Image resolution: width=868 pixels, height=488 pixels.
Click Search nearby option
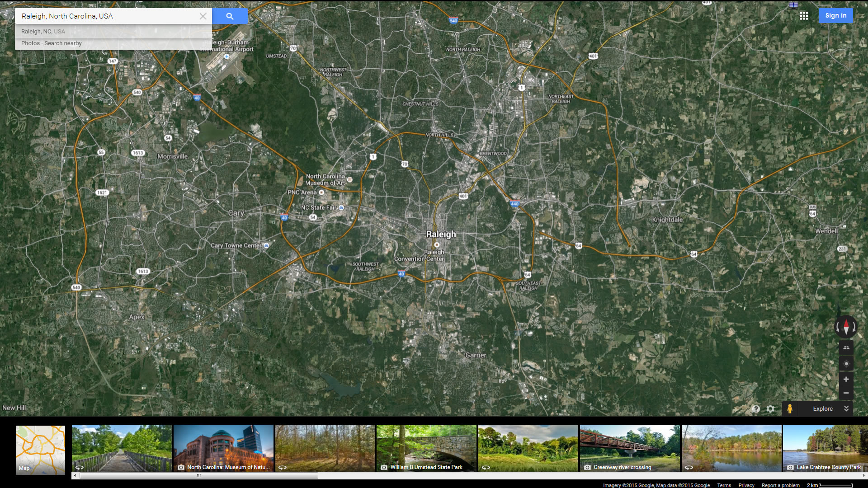point(63,43)
